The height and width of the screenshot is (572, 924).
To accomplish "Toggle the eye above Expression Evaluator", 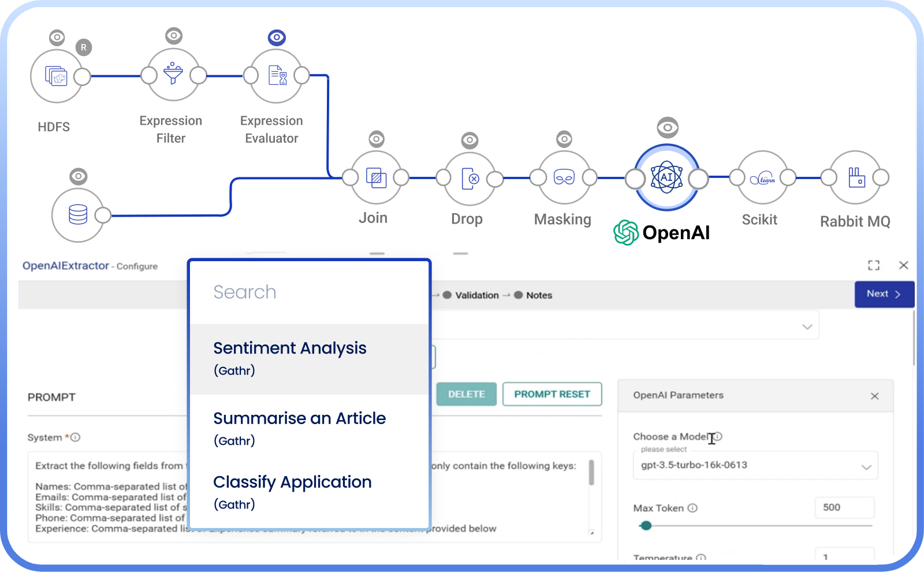I will click(x=277, y=38).
